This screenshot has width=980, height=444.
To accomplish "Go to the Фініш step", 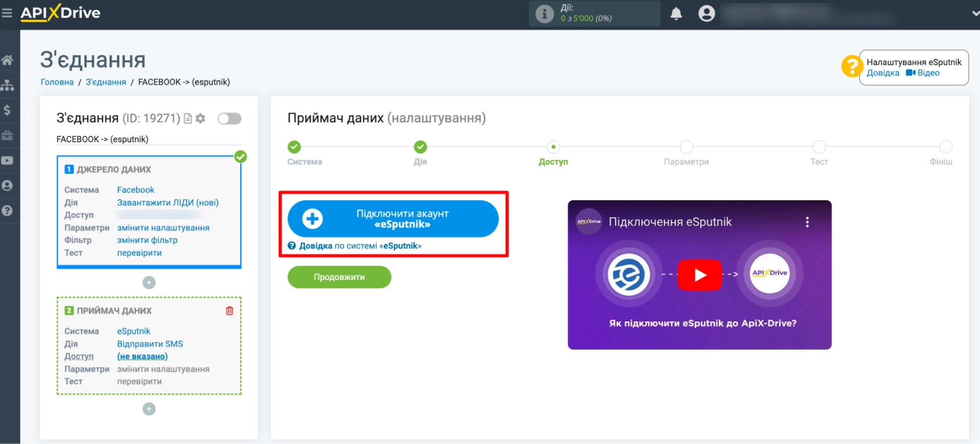I will tap(946, 147).
